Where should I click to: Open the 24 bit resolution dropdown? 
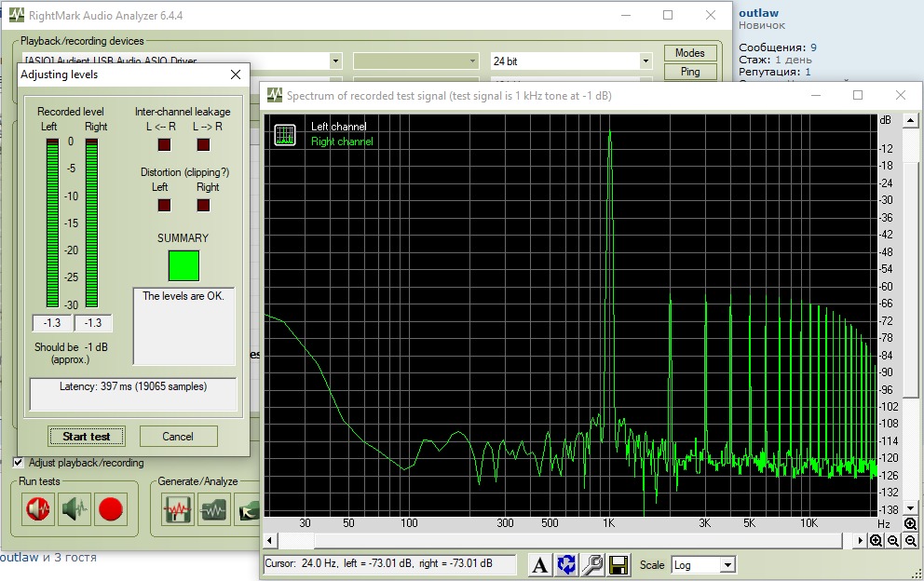click(645, 61)
